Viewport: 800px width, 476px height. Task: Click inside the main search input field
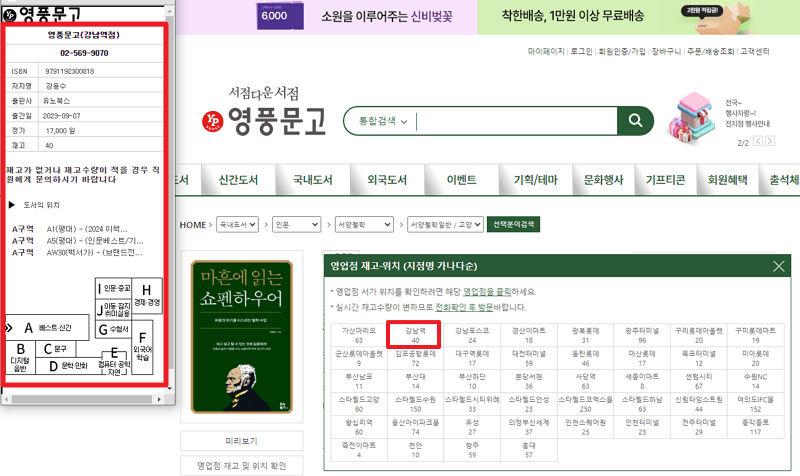[x=516, y=121]
